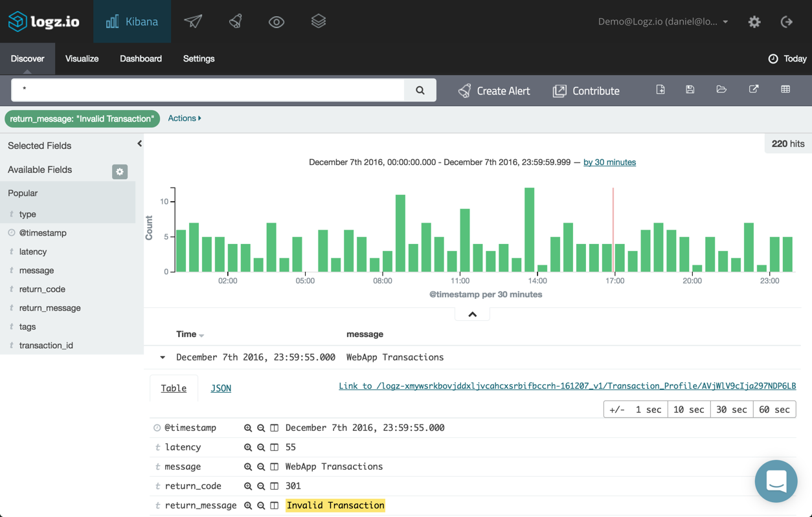
Task: Toggle latency column in table
Action: pyautogui.click(x=275, y=447)
